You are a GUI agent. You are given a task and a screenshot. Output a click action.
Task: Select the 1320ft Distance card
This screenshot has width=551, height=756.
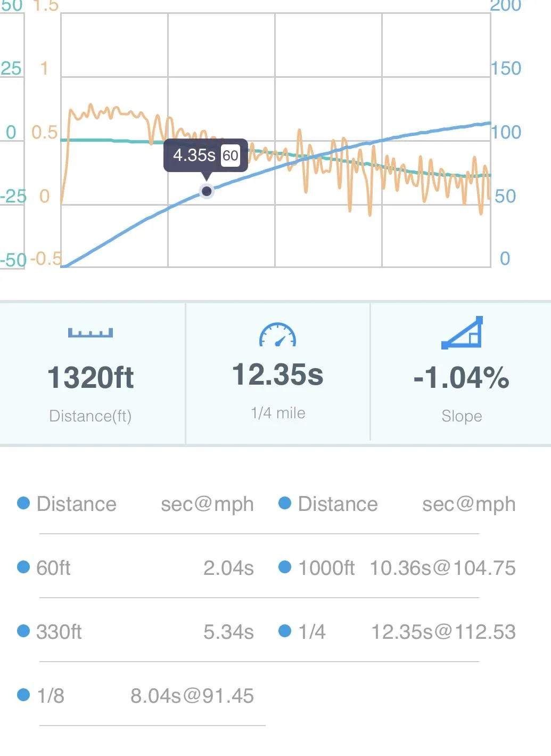tap(92, 373)
